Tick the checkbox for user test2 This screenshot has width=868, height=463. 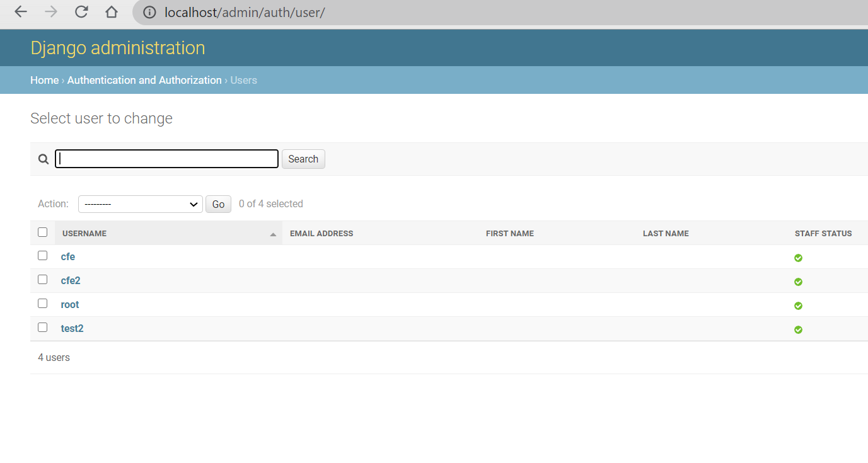point(43,328)
